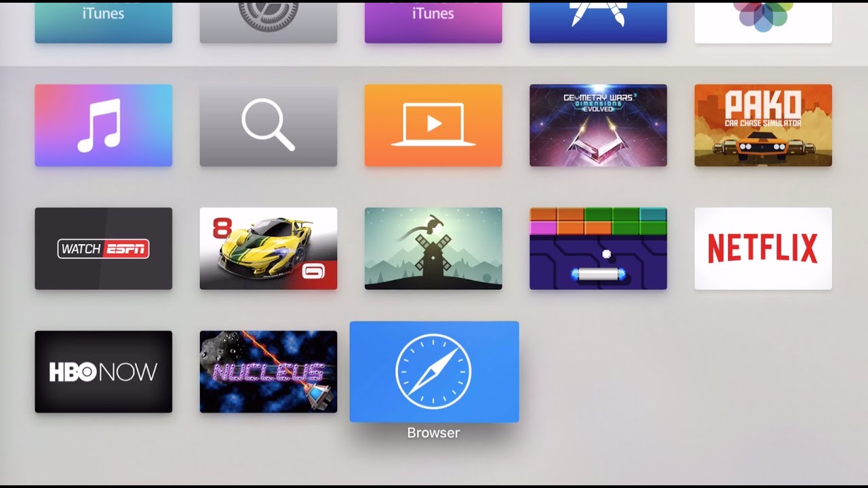Open the blue App Store tile
Viewport: 868px width, 488px height.
(x=598, y=22)
